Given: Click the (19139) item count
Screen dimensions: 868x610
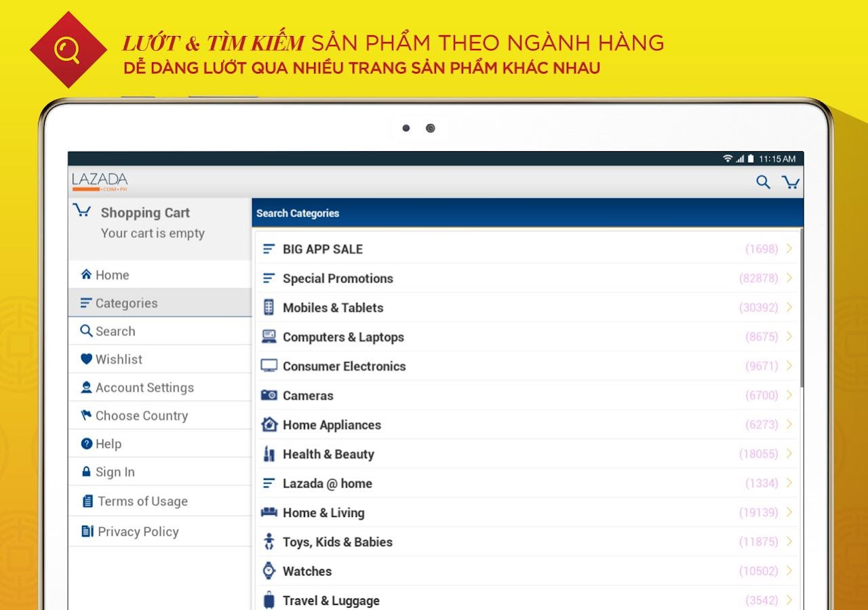Looking at the screenshot, I should tap(759, 512).
